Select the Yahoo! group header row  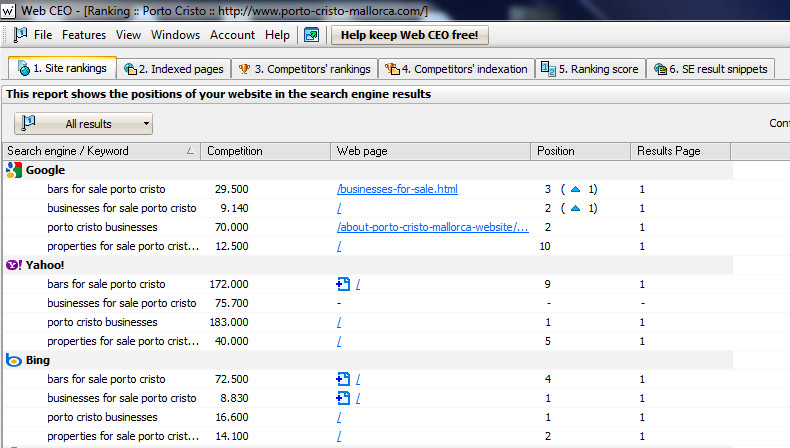(368, 265)
